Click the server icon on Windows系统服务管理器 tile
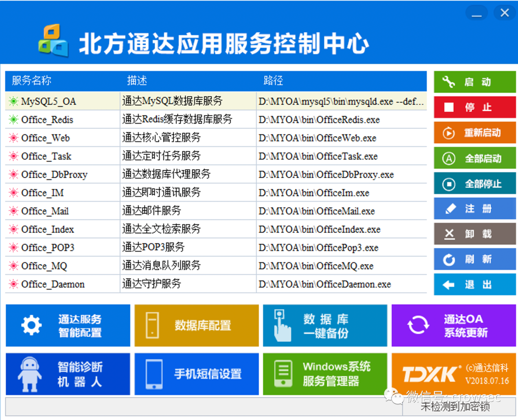518x420 pixels. (283, 373)
